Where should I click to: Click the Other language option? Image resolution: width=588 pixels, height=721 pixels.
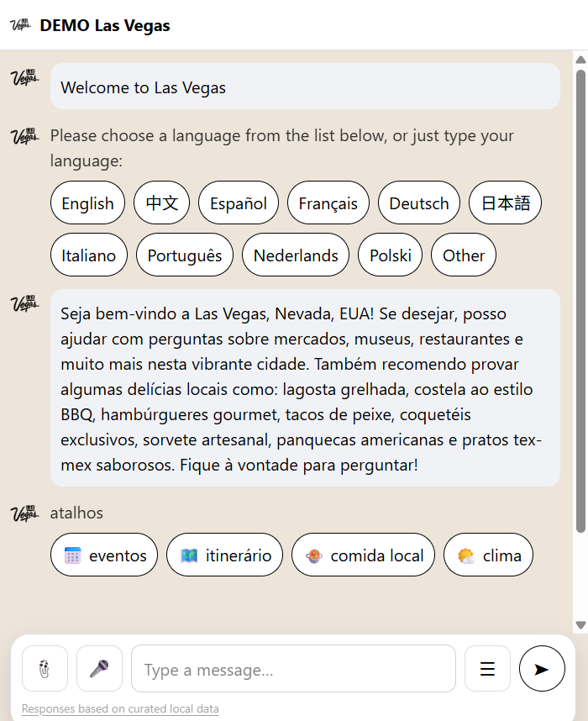tap(464, 255)
